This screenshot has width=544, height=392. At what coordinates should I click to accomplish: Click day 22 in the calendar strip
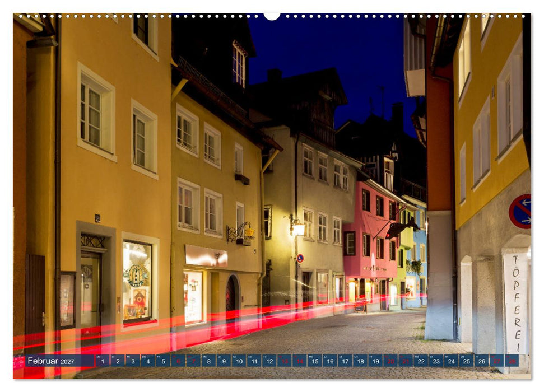tap(421, 361)
